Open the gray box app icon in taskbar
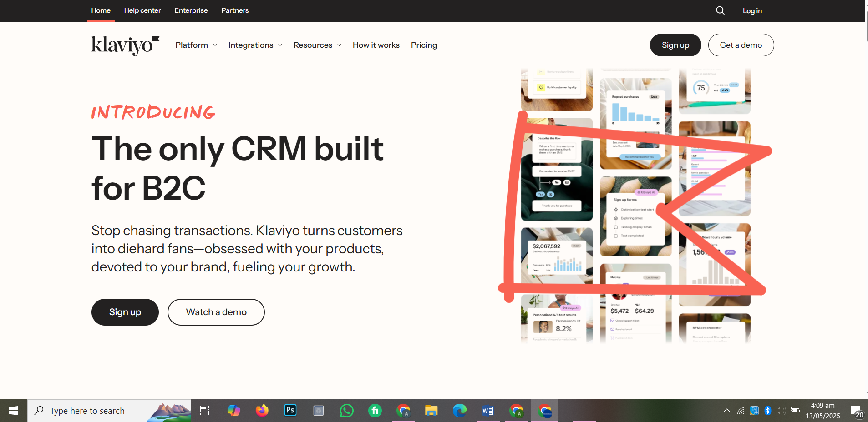Screen dimensions: 868x422 pos(318,411)
